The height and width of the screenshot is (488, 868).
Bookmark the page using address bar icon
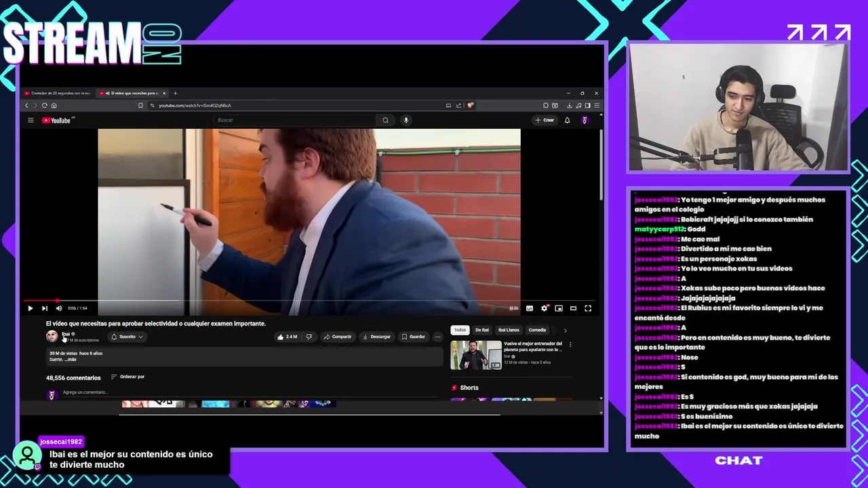[x=140, y=105]
